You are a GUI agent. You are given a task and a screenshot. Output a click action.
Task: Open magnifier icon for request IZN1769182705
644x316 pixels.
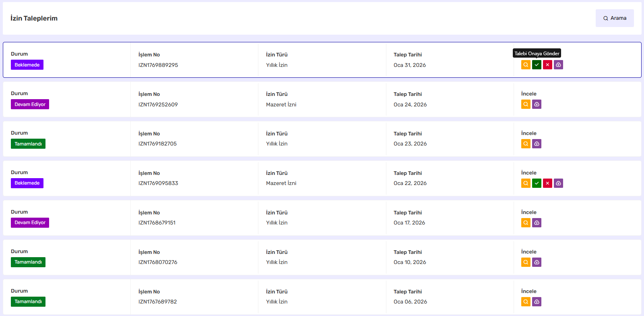point(526,144)
